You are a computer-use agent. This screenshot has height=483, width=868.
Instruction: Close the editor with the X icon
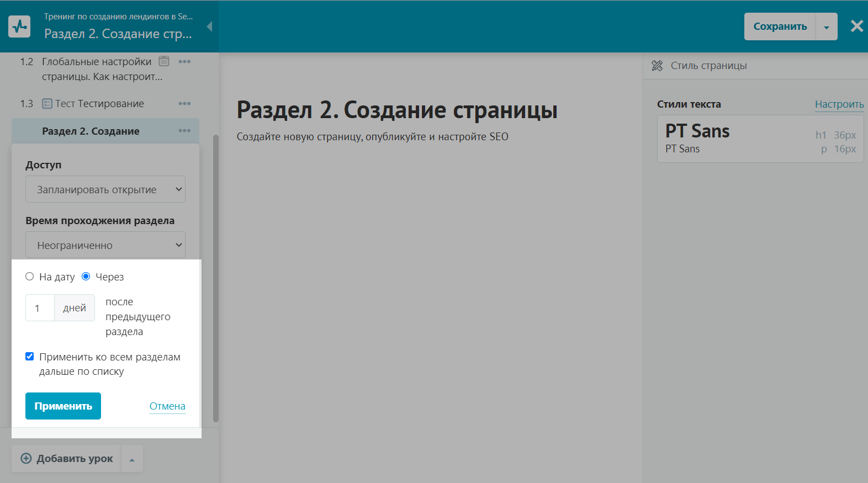coord(856,26)
